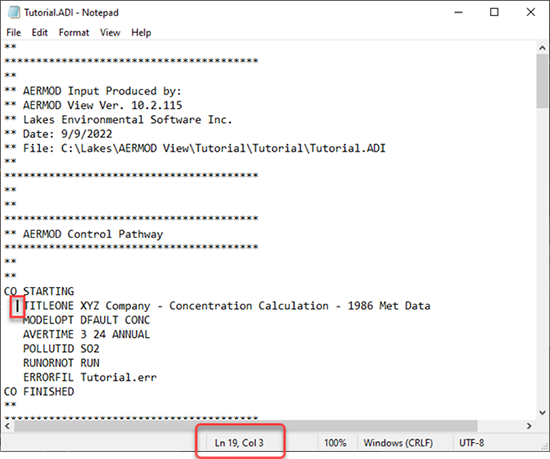Open the Help menu
The height and width of the screenshot is (459, 550).
pos(141,33)
